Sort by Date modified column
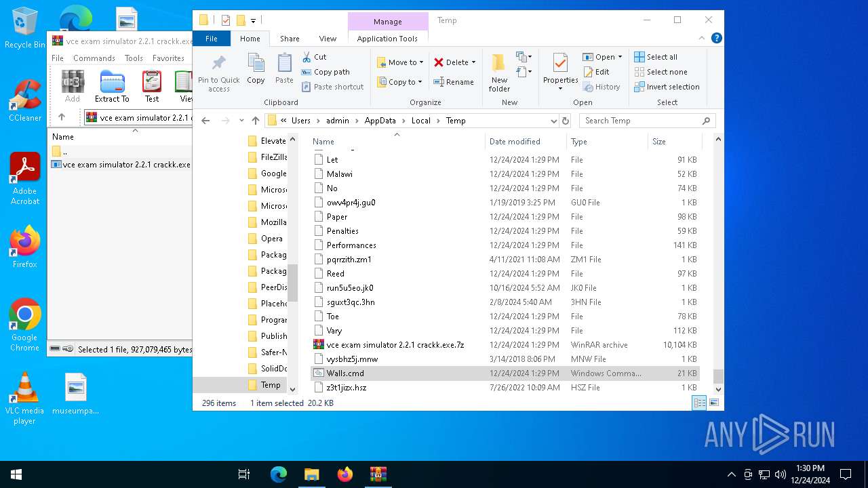 pos(526,142)
